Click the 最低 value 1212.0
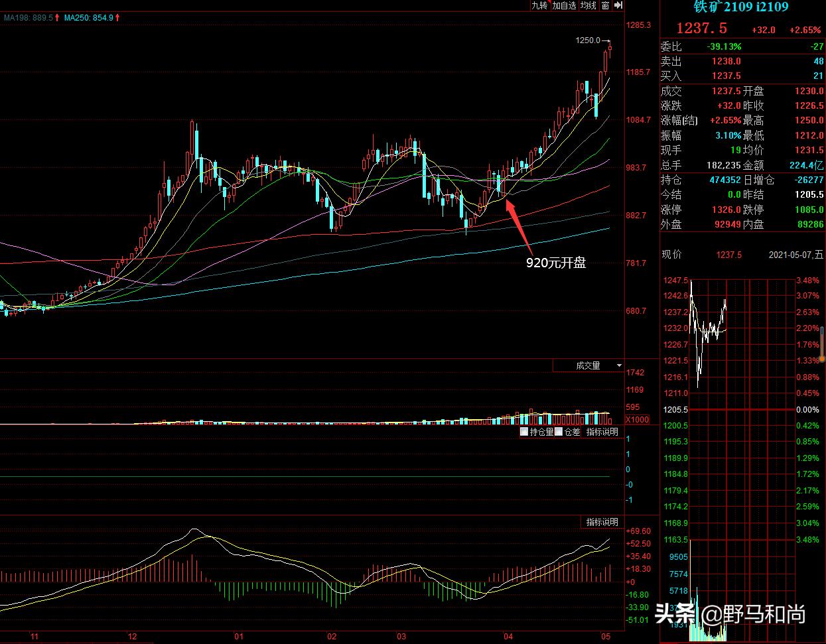 [x=809, y=135]
